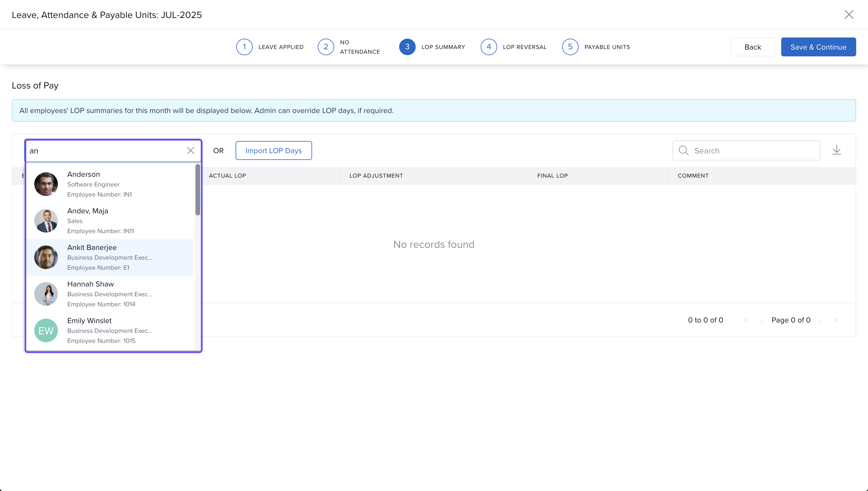Screen dimensions: 868x491
Task: Click the magnifier icon in Search box
Action: point(683,150)
